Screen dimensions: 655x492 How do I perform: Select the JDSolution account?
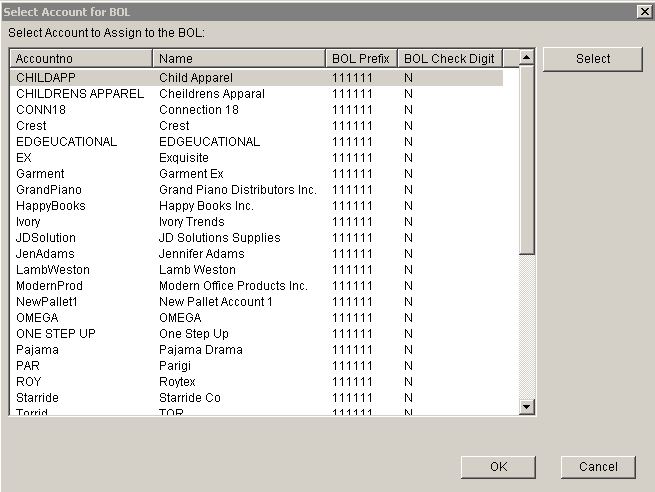tap(46, 238)
